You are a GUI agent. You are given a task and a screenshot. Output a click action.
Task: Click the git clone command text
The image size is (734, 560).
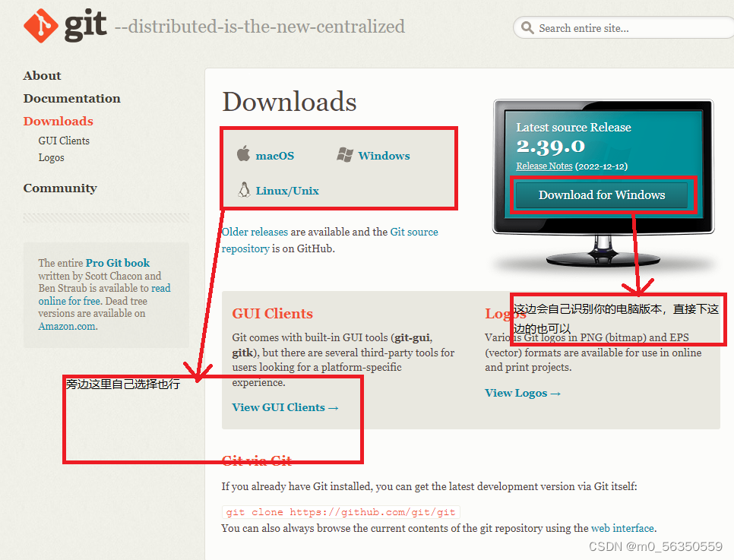(340, 512)
